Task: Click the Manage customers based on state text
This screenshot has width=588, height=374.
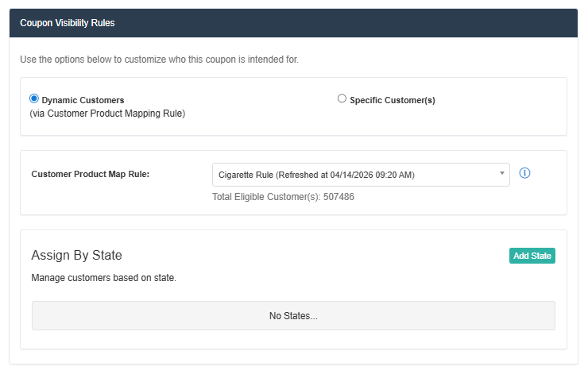Action: click(x=103, y=279)
